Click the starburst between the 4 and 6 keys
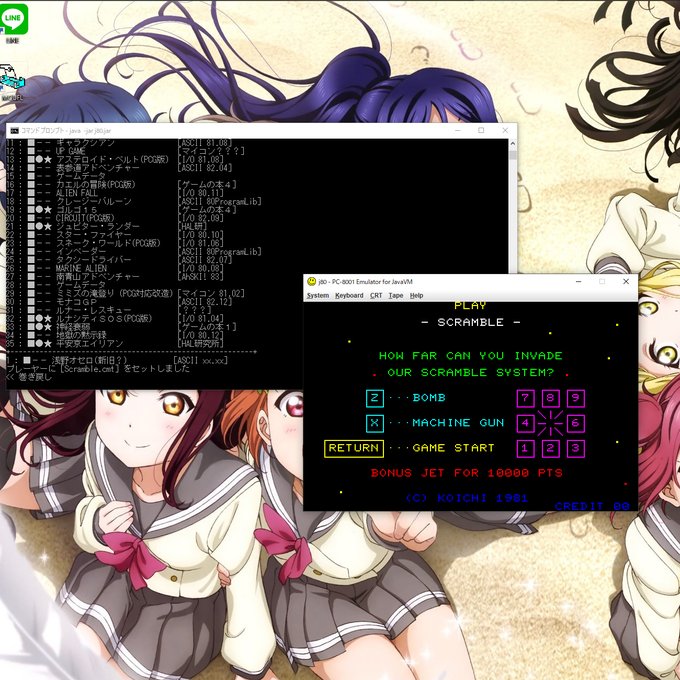This screenshot has width=680, height=680. point(550,423)
